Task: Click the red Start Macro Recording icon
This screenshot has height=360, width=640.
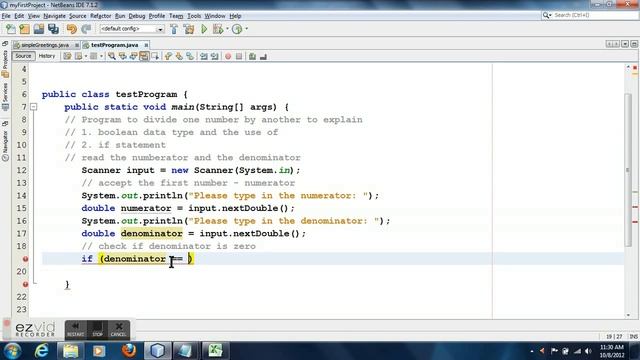Action: click(228, 56)
